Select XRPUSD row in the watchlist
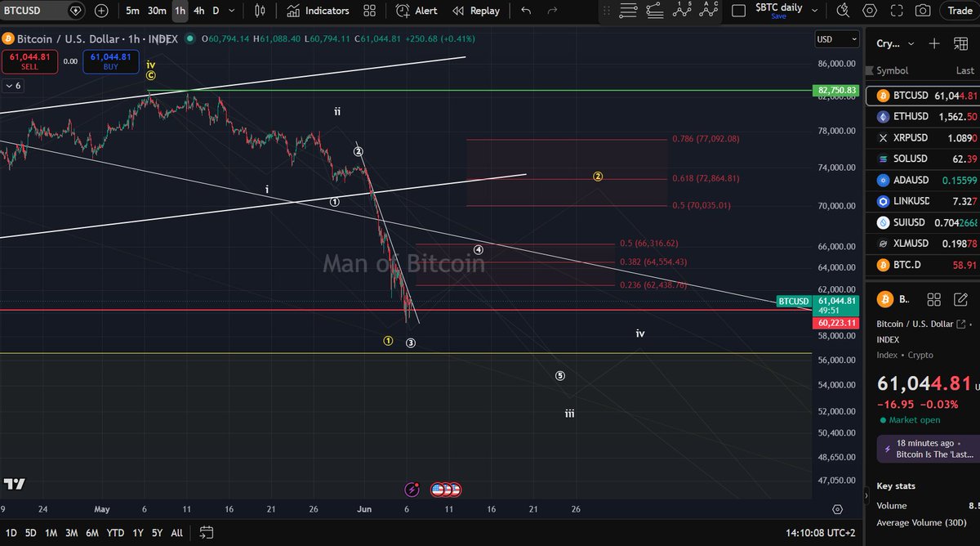The height and width of the screenshot is (546, 980). [x=923, y=138]
